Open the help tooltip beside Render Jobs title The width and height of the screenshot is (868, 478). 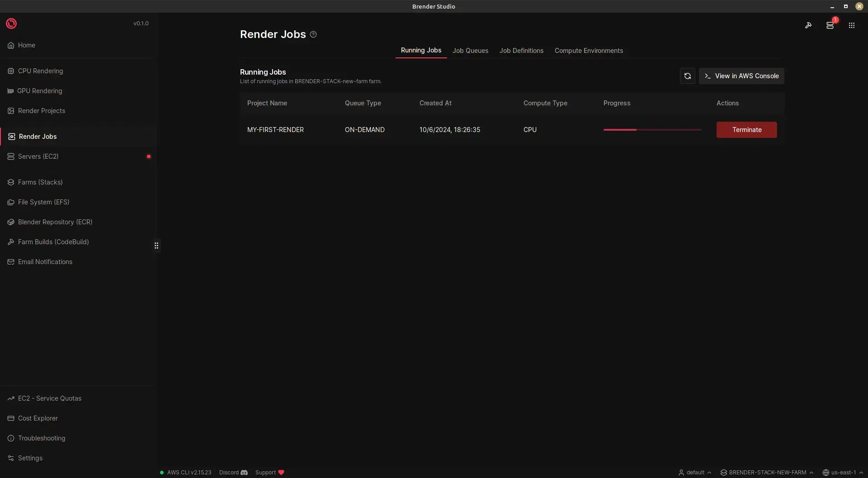[x=313, y=34]
